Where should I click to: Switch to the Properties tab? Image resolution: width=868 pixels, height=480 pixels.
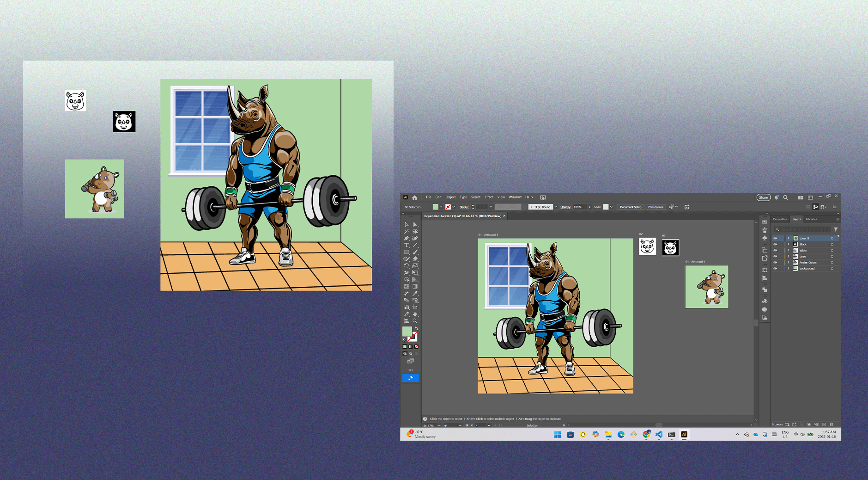(780, 219)
